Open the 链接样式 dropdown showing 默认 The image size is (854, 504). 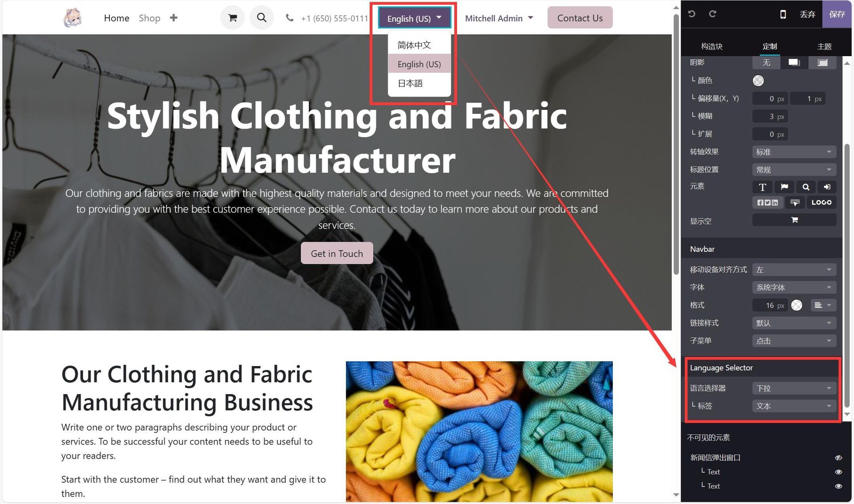(x=794, y=323)
